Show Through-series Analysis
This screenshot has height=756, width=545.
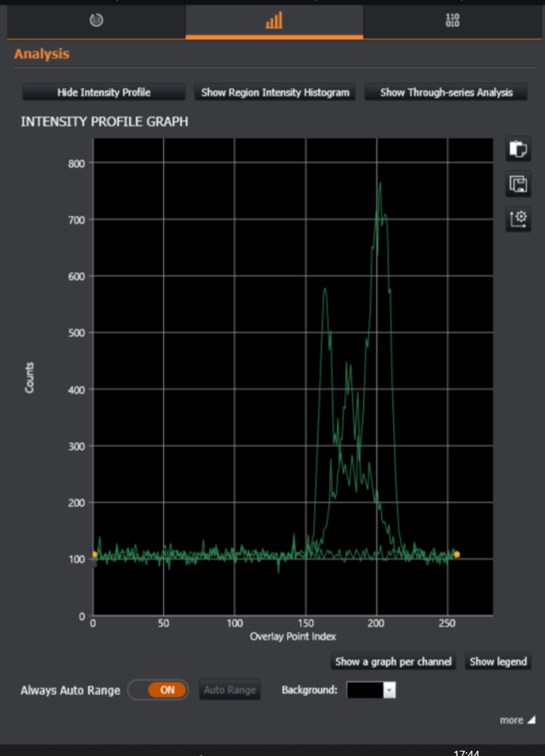(447, 92)
